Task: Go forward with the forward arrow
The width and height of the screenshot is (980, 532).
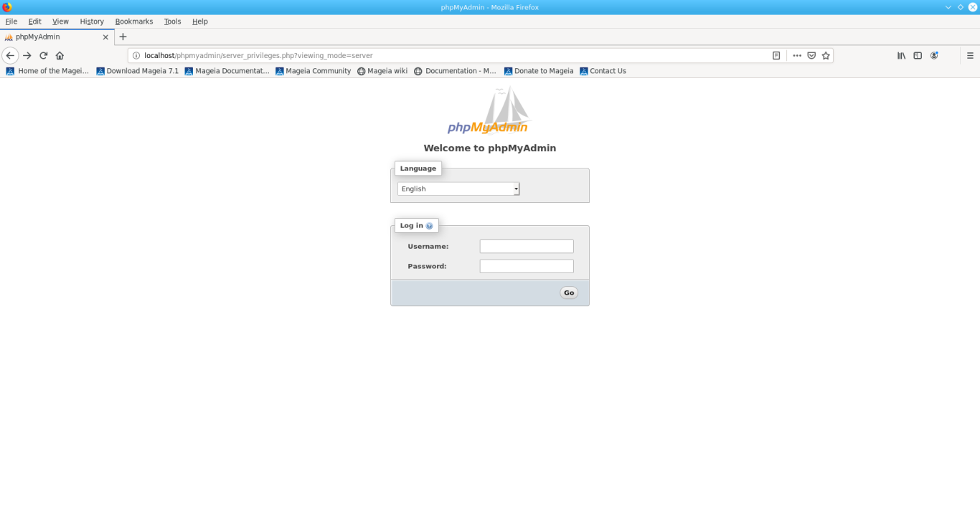Action: point(27,55)
